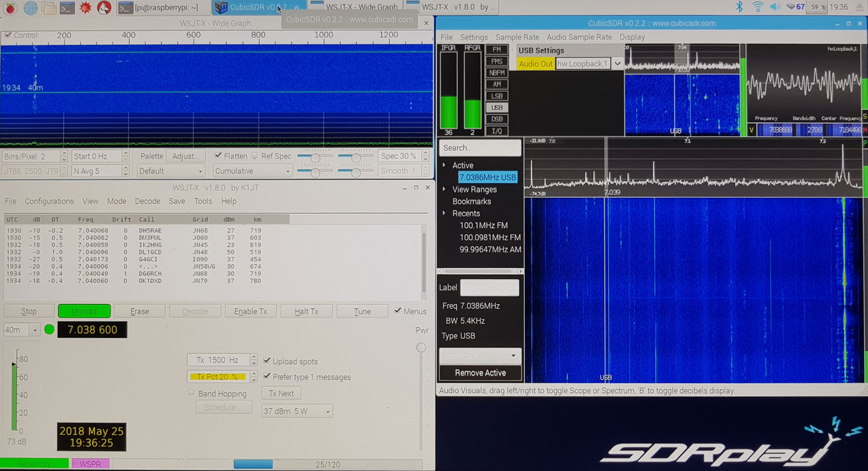
Task: Open the Raspberry Pi applications menu
Action: (x=9, y=7)
